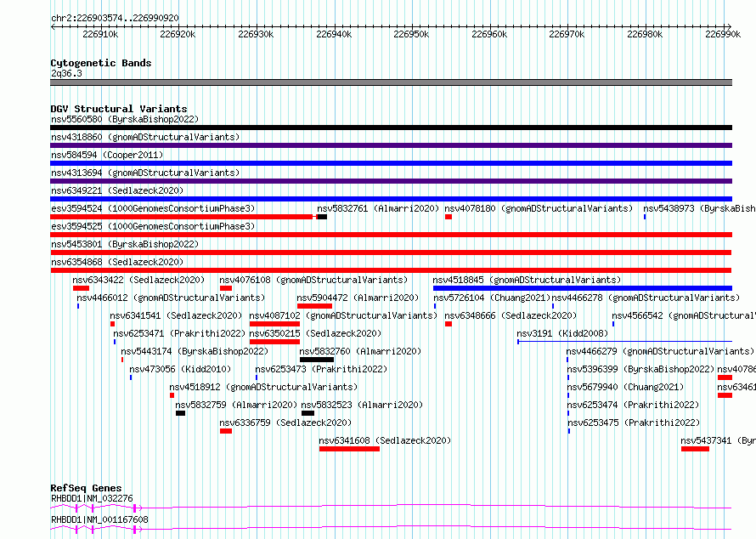Open nsv6350215 Sedlazeck2020 label

(315, 333)
